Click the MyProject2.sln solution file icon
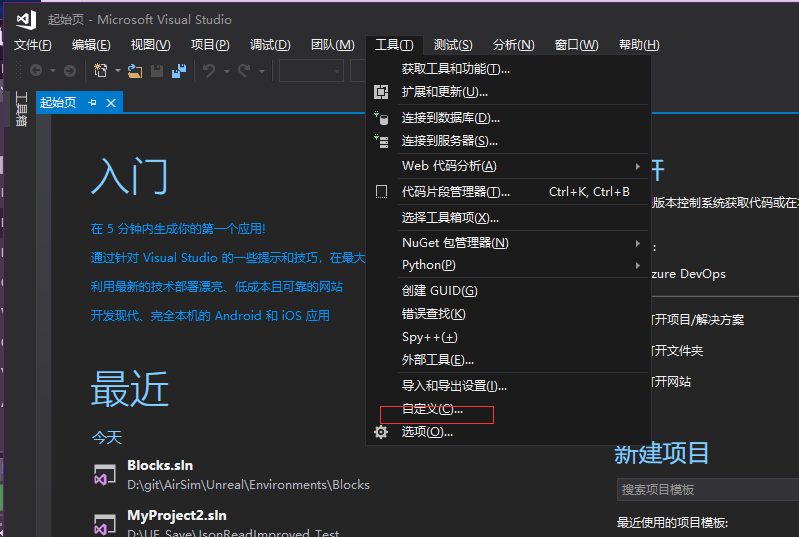The height and width of the screenshot is (537, 799). click(x=105, y=525)
